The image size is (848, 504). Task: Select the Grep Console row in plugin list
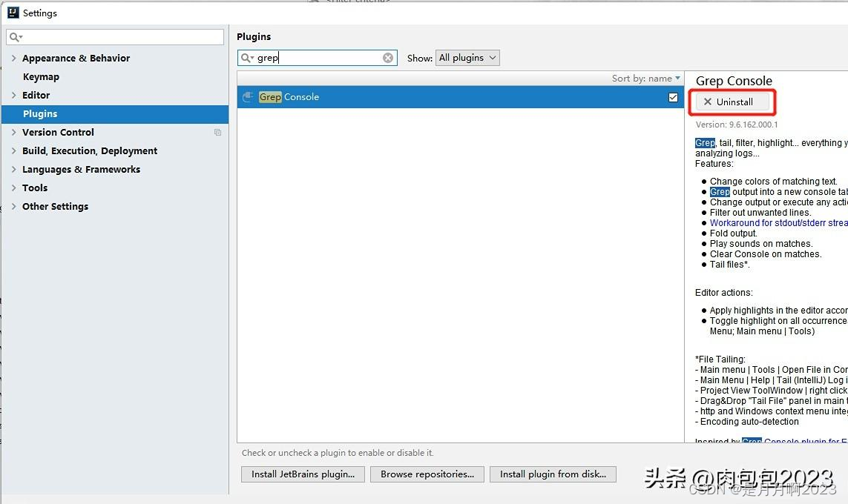[460, 97]
